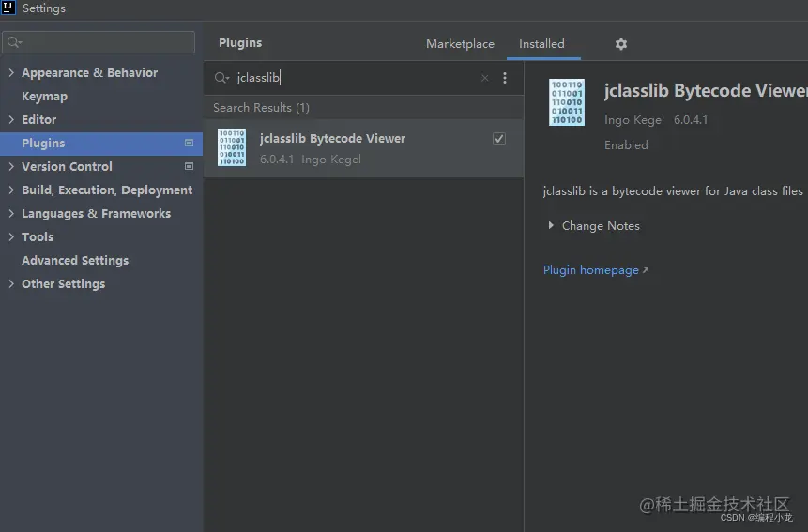Click the Ingo Kegel vendor name in details
This screenshot has height=532, width=808.
[633, 120]
